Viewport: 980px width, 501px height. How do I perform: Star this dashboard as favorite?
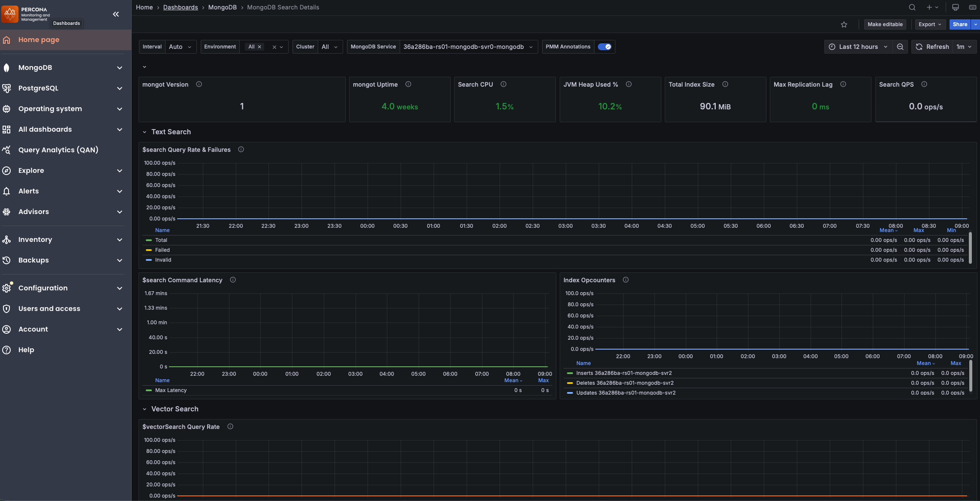pyautogui.click(x=844, y=24)
